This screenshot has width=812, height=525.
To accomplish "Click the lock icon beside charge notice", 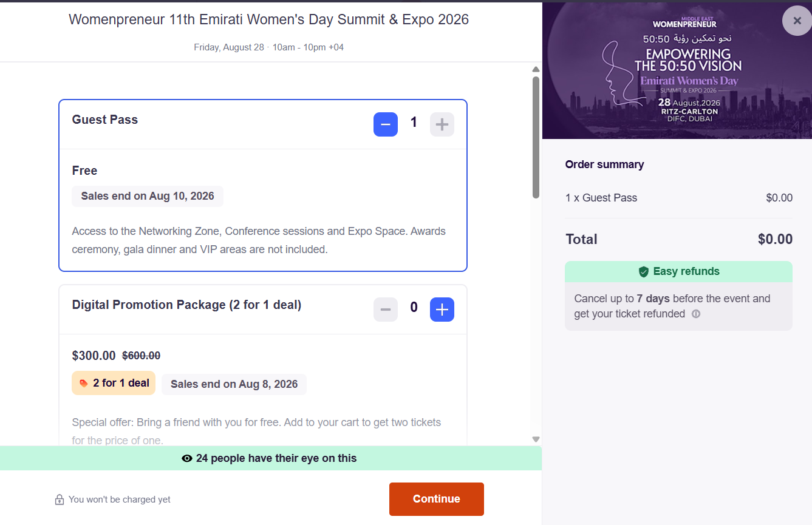I will coord(60,500).
